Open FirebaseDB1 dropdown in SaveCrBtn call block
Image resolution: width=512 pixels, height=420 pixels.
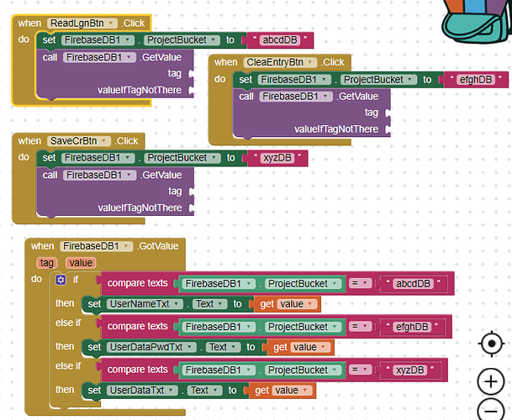99,176
